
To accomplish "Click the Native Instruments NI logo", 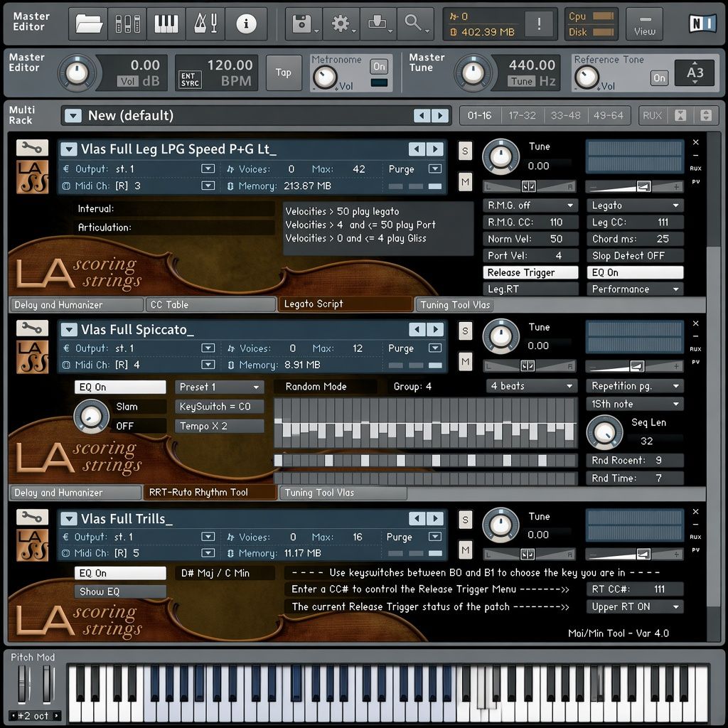I will [702, 23].
